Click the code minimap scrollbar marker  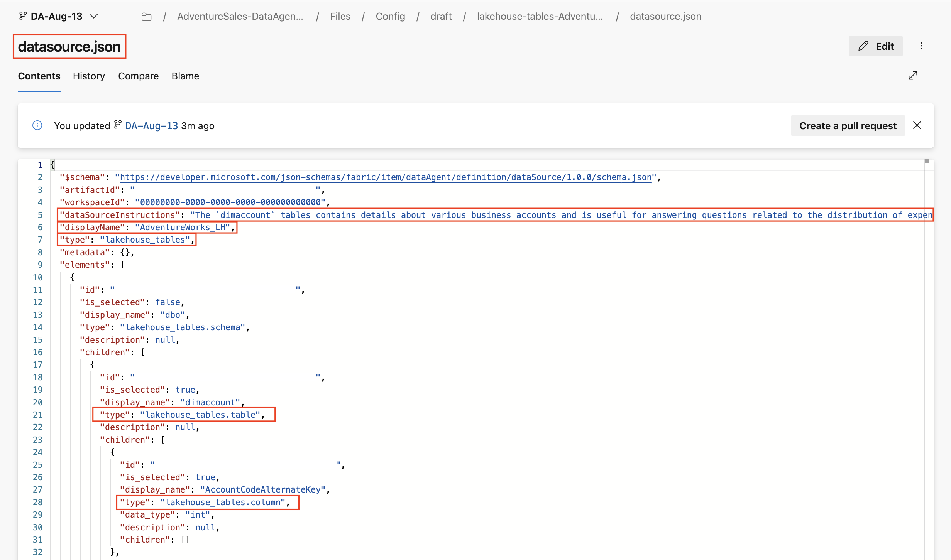(927, 161)
